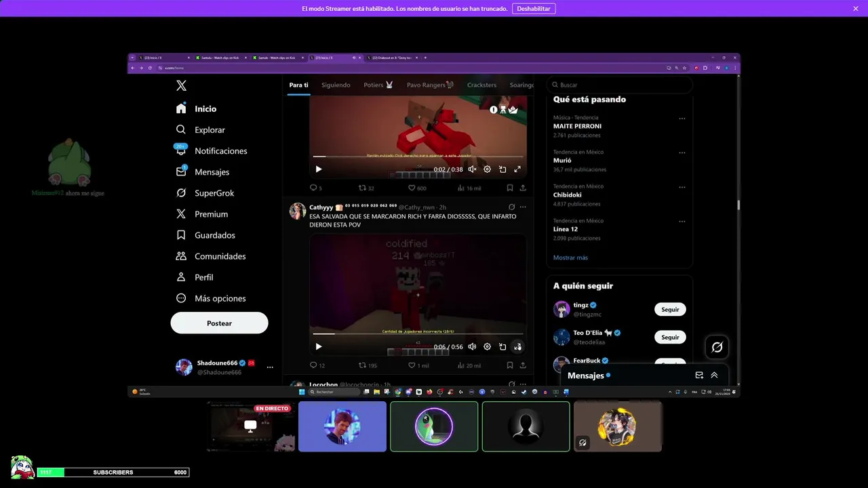The height and width of the screenshot is (488, 868).
Task: Play the first video showing 0:02 / 0:38
Action: pos(319,169)
